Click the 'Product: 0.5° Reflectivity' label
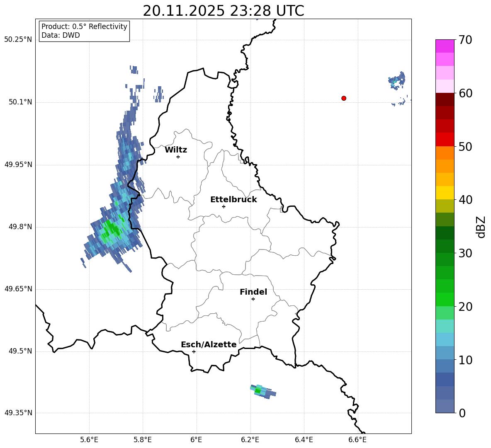Viewport: 491px width, 448px height. pos(84,27)
